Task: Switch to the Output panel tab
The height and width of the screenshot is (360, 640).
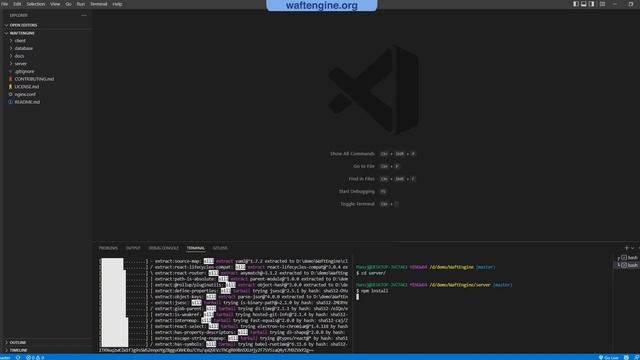Action: [133, 248]
